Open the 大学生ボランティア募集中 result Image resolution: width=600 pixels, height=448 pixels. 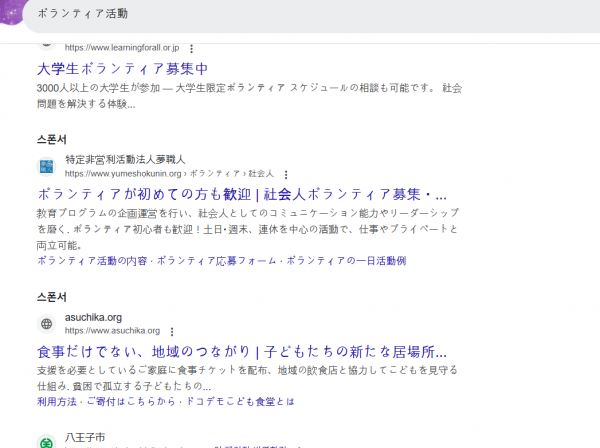coord(122,69)
